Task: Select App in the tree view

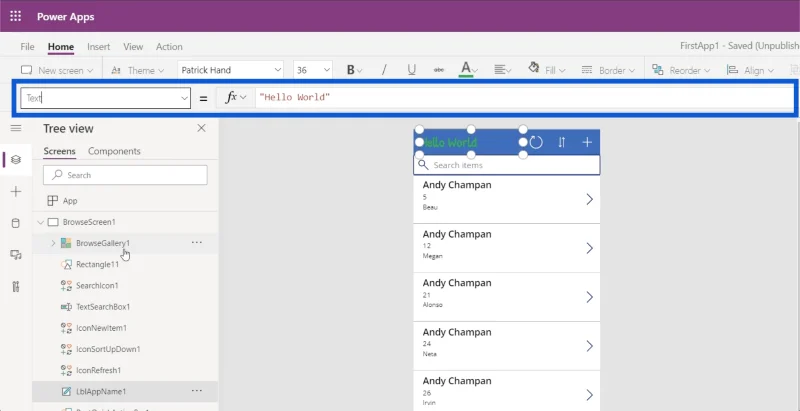Action: 70,201
